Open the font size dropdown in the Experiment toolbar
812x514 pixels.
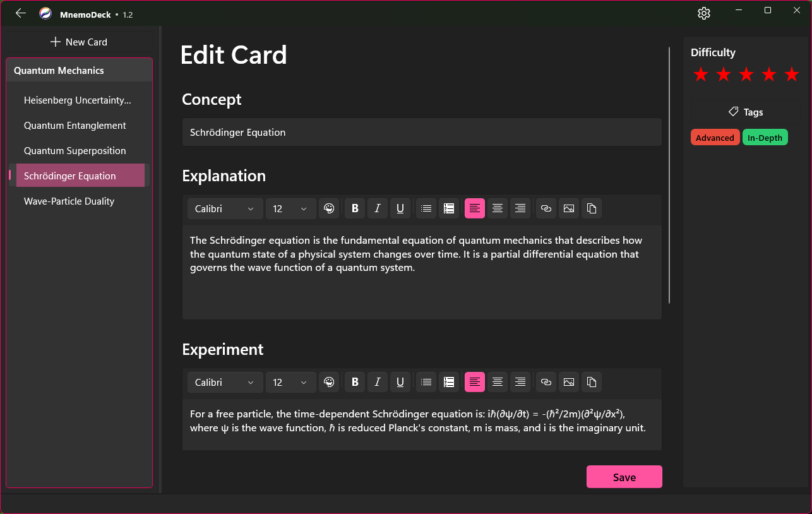[x=290, y=382]
